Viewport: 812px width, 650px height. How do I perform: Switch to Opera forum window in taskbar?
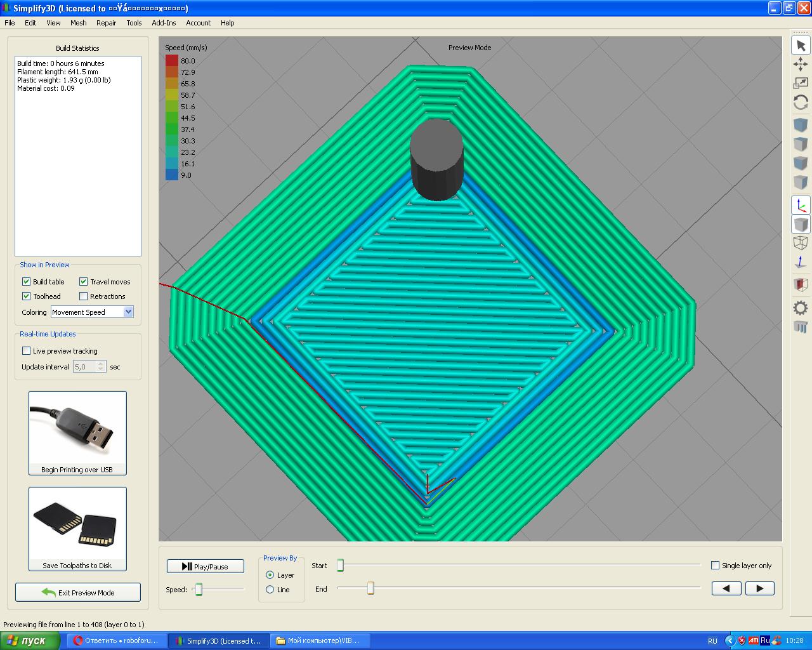click(x=115, y=641)
